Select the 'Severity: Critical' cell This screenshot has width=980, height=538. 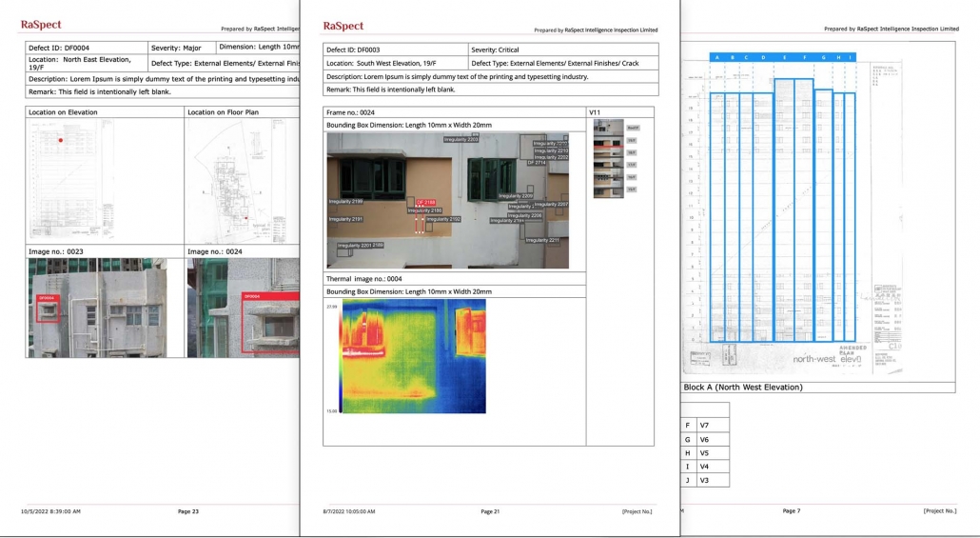(x=563, y=50)
